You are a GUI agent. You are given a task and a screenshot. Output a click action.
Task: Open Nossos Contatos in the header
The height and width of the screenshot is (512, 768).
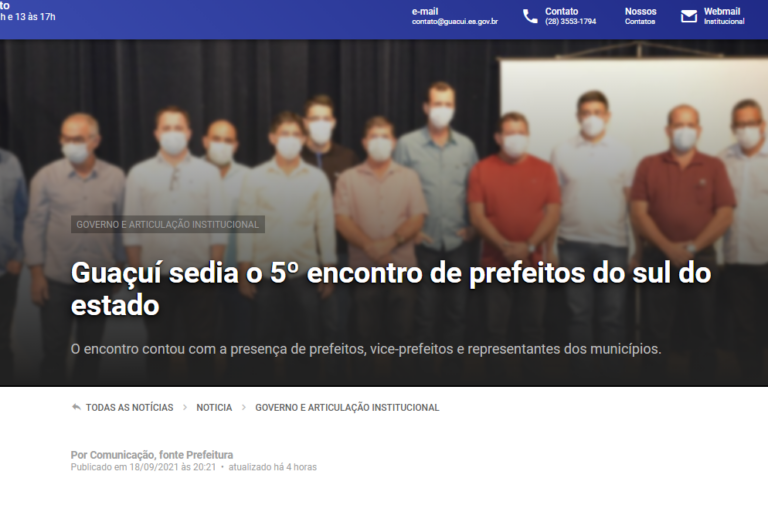[x=640, y=16]
